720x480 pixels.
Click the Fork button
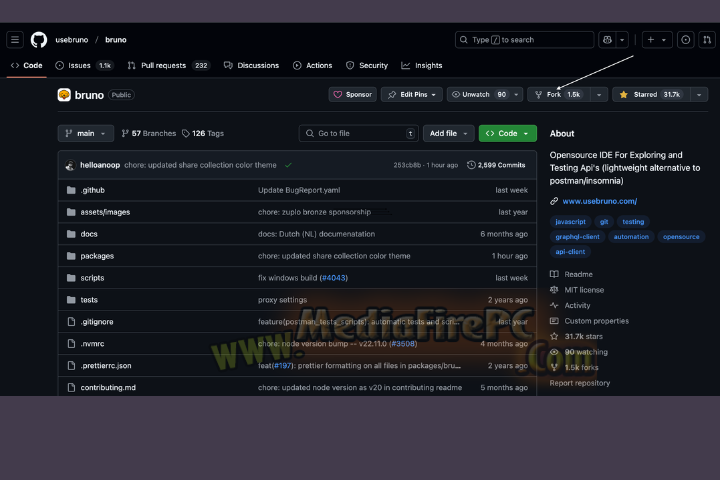coord(558,95)
